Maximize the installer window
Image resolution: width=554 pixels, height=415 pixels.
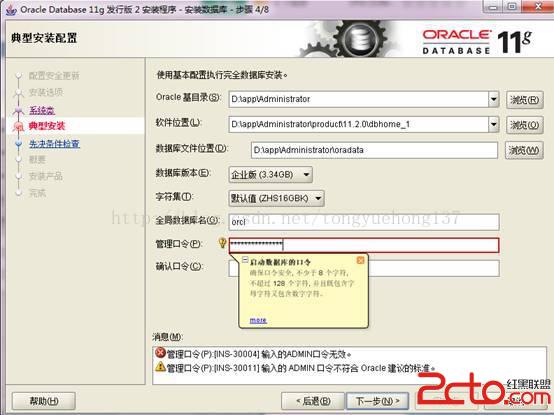click(512, 6)
